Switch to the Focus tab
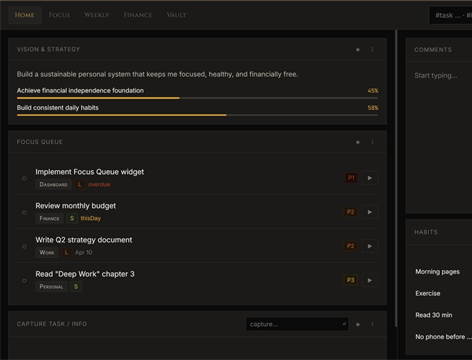This screenshot has width=472, height=360. (x=59, y=15)
